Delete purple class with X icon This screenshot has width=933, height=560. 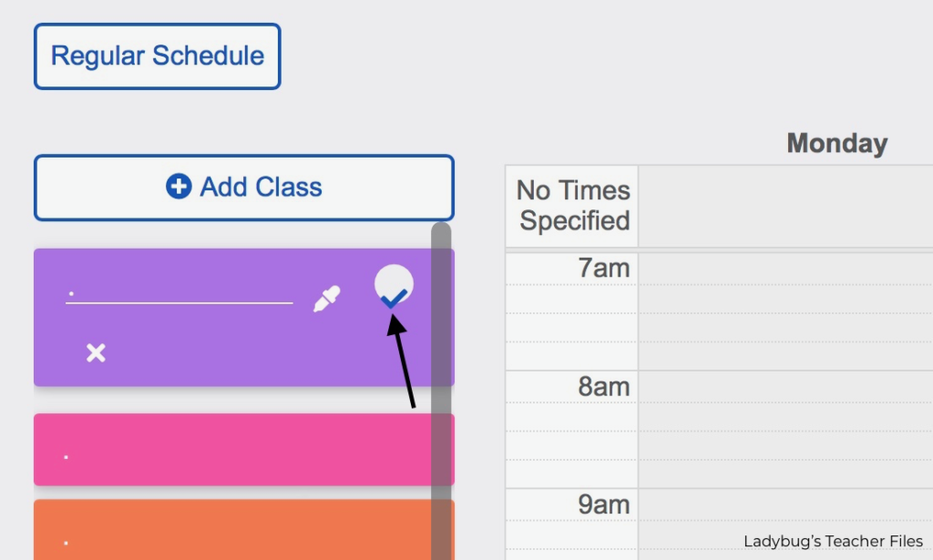point(96,352)
